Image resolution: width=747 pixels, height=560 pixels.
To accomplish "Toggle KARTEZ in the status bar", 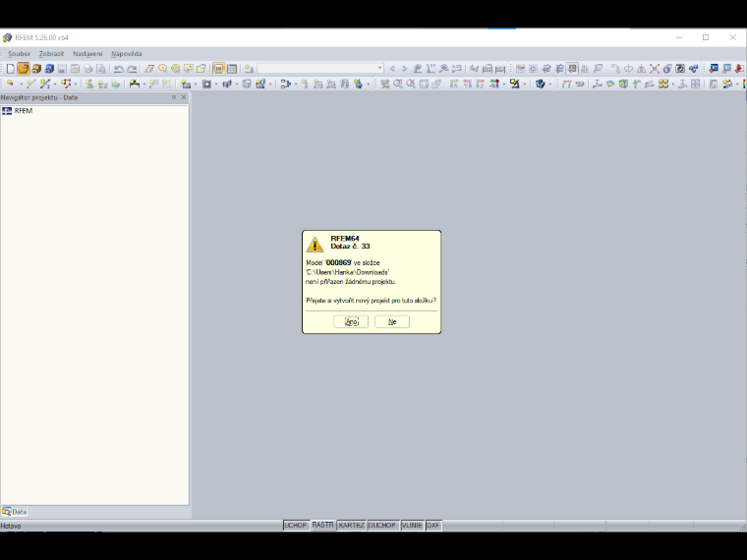I will point(352,526).
